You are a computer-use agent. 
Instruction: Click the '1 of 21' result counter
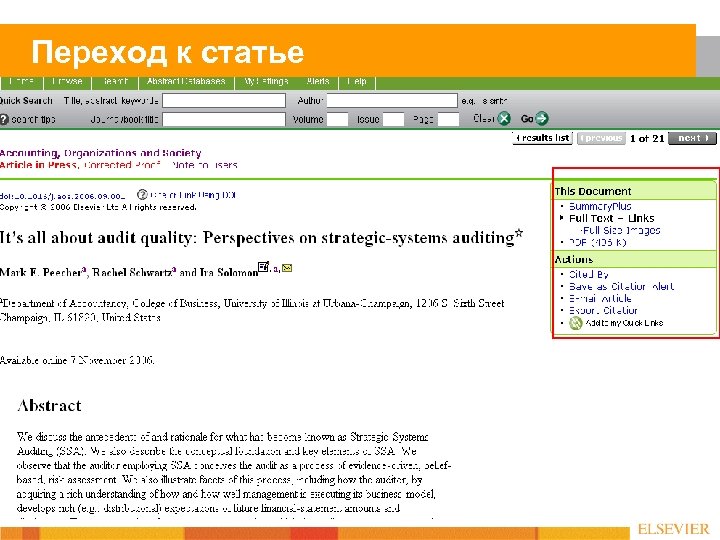tap(647, 138)
